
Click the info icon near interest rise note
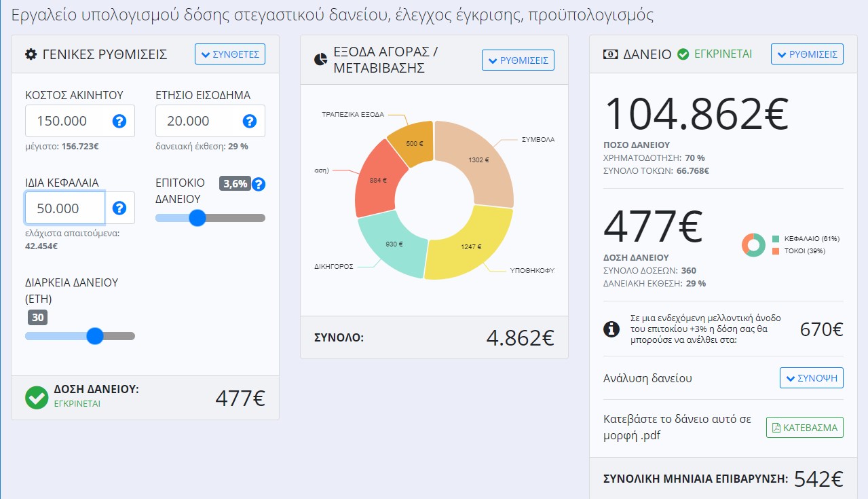[x=611, y=329]
